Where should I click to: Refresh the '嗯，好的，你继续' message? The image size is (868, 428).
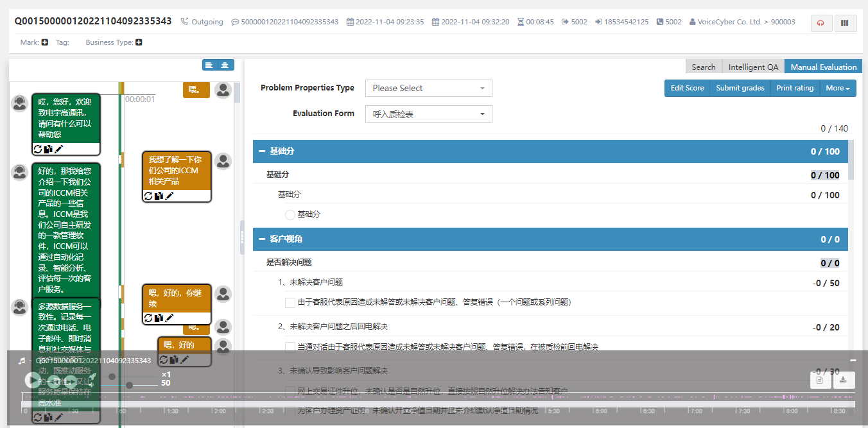(148, 318)
